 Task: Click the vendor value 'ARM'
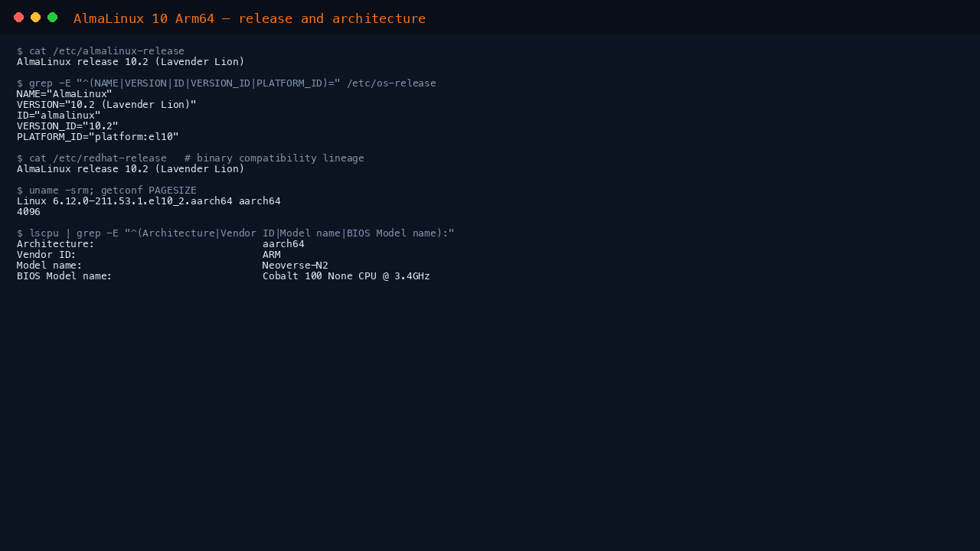(x=272, y=255)
